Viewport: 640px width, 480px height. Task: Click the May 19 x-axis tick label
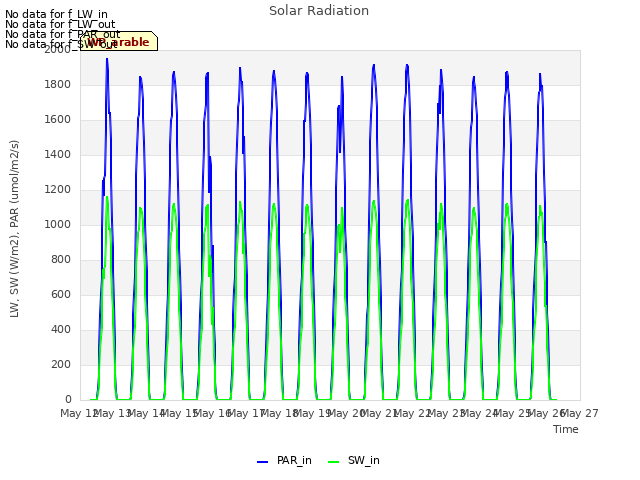click(313, 413)
